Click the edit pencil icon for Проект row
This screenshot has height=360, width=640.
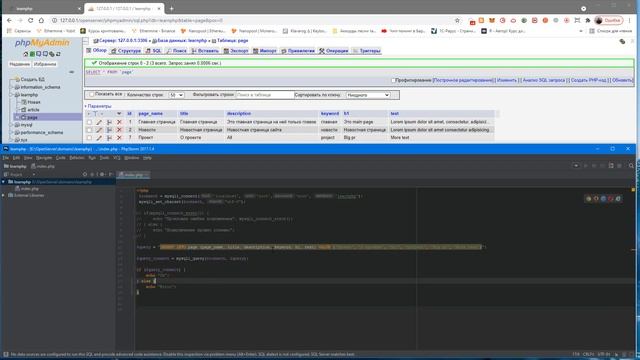(99, 138)
